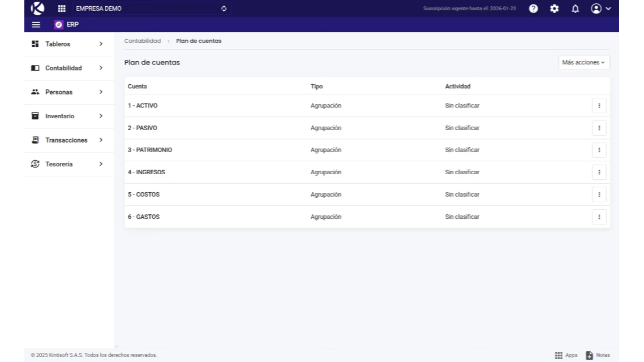Image resolution: width=644 pixels, height=362 pixels.
Task: Open the notifications bell
Action: (x=575, y=8)
